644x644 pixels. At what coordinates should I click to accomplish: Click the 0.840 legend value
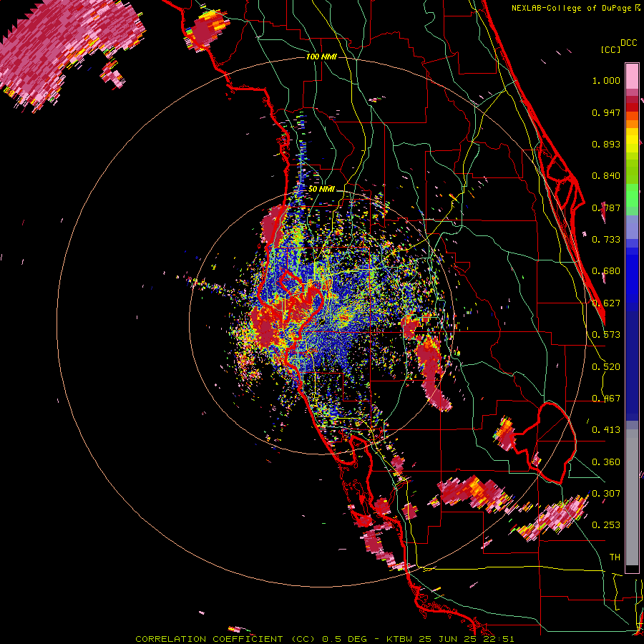pyautogui.click(x=606, y=176)
